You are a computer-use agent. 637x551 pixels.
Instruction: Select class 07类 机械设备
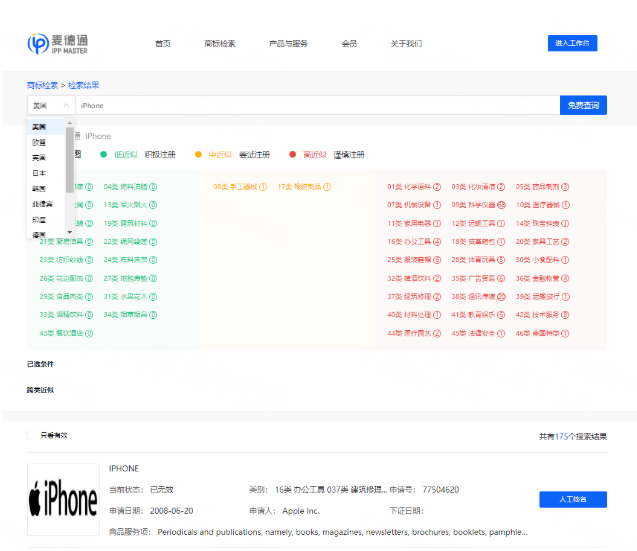[414, 205]
